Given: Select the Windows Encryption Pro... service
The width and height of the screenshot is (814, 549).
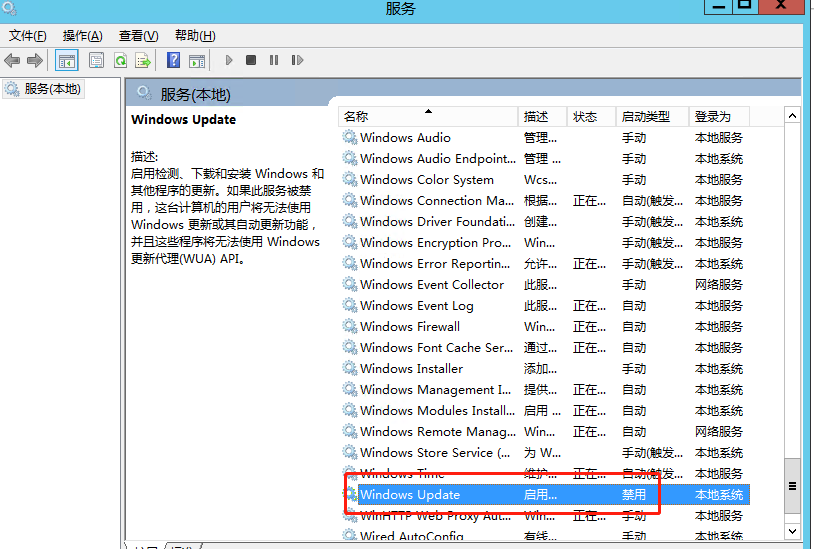Looking at the screenshot, I should (435, 243).
